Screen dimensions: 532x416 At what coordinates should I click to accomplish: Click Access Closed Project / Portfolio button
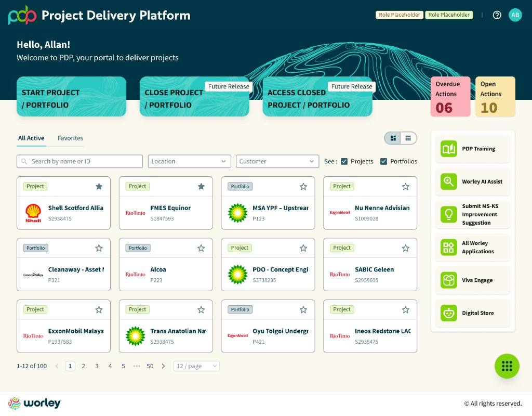click(x=317, y=96)
